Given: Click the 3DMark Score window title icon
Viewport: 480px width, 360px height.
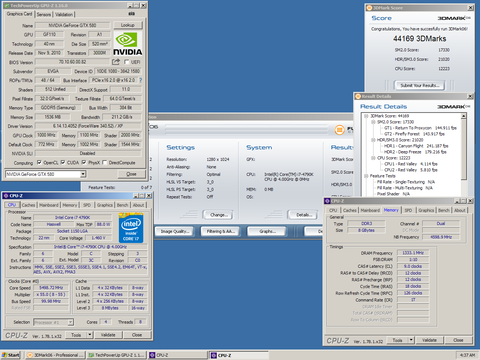Looking at the screenshot, I should click(369, 8).
